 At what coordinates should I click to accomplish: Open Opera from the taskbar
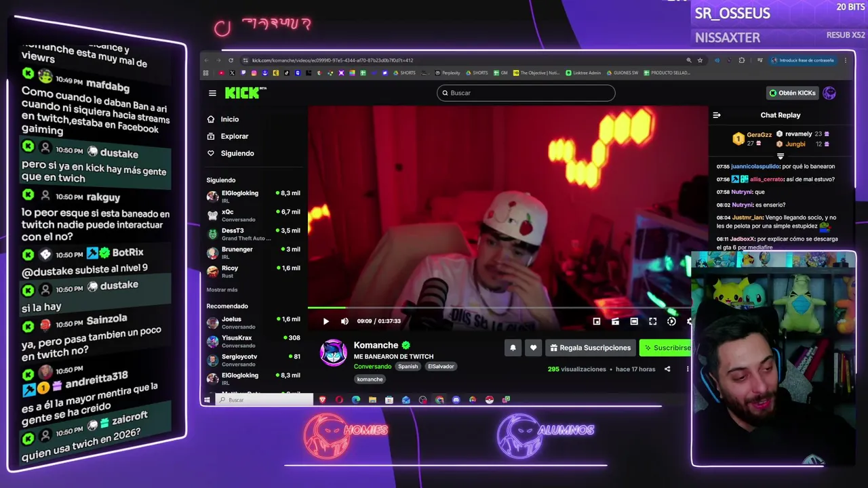click(339, 400)
